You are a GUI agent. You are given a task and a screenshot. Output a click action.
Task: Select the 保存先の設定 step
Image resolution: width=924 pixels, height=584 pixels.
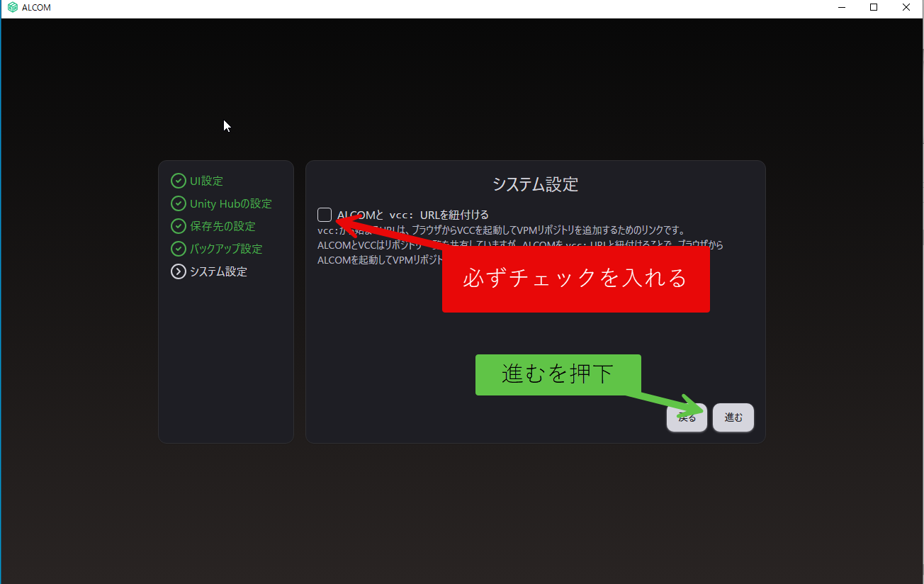222,226
